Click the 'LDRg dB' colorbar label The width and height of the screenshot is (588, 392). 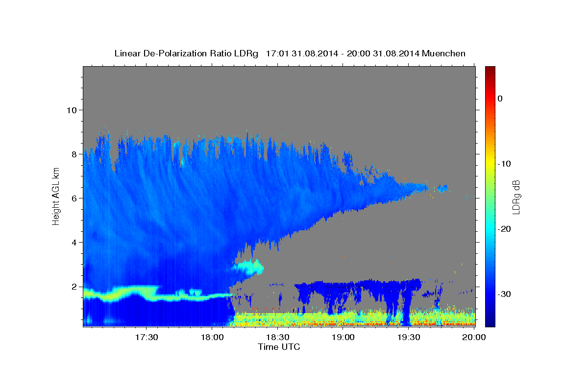pos(515,197)
